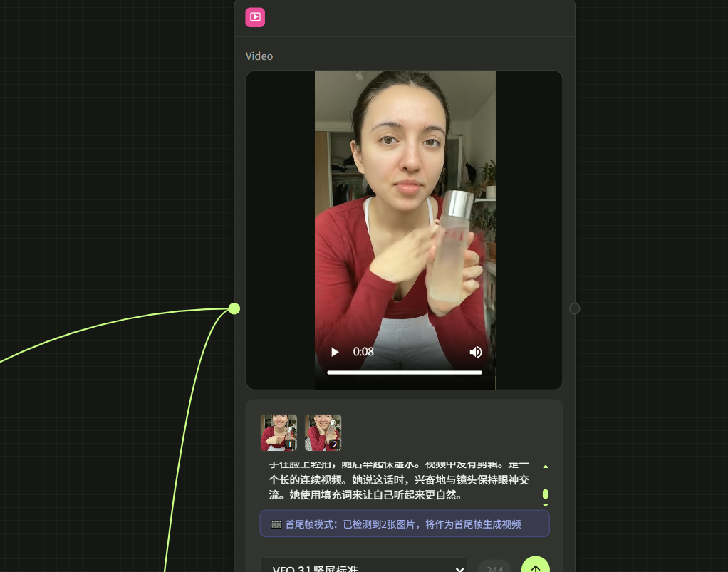
Task: Click the gray output connector on the node
Action: click(x=575, y=308)
